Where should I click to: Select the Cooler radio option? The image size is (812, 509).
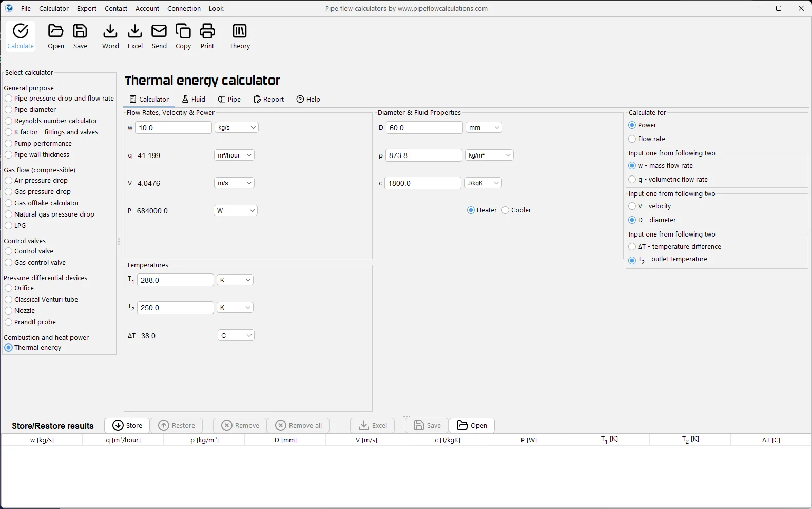[x=516, y=210]
